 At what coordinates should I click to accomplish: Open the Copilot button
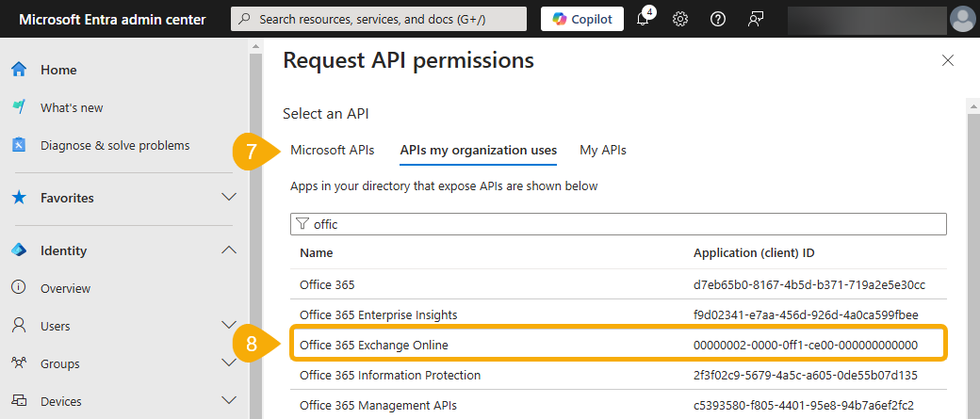[581, 19]
